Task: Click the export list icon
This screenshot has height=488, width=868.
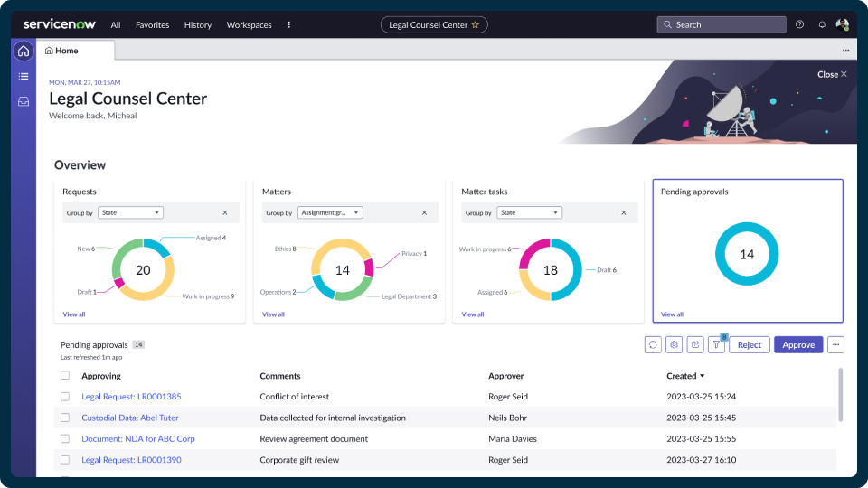Action: (x=695, y=344)
